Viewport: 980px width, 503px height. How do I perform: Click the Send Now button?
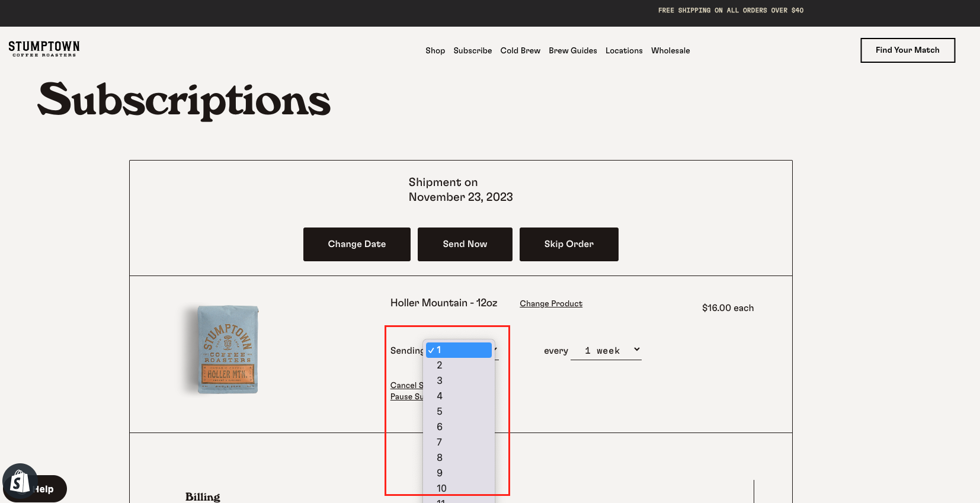click(x=465, y=244)
